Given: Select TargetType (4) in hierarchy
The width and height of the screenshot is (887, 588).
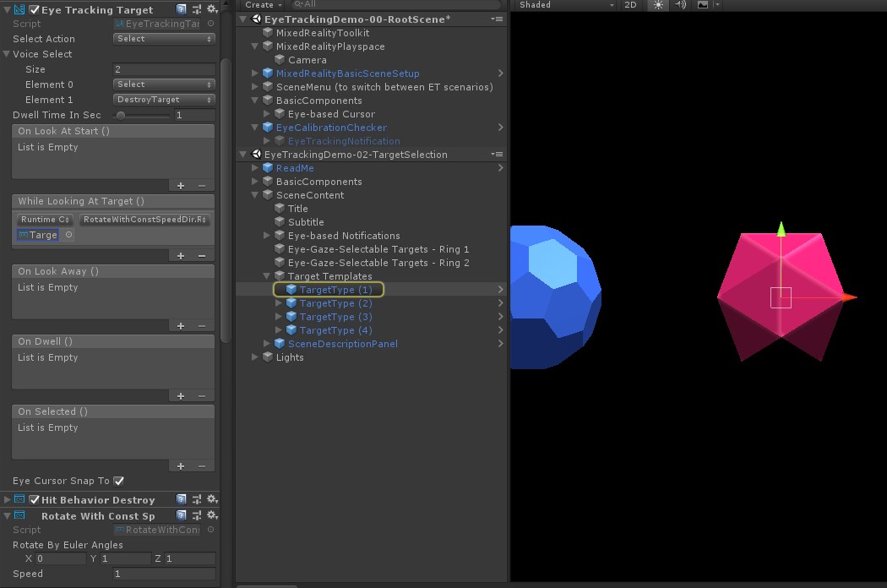Looking at the screenshot, I should [335, 330].
